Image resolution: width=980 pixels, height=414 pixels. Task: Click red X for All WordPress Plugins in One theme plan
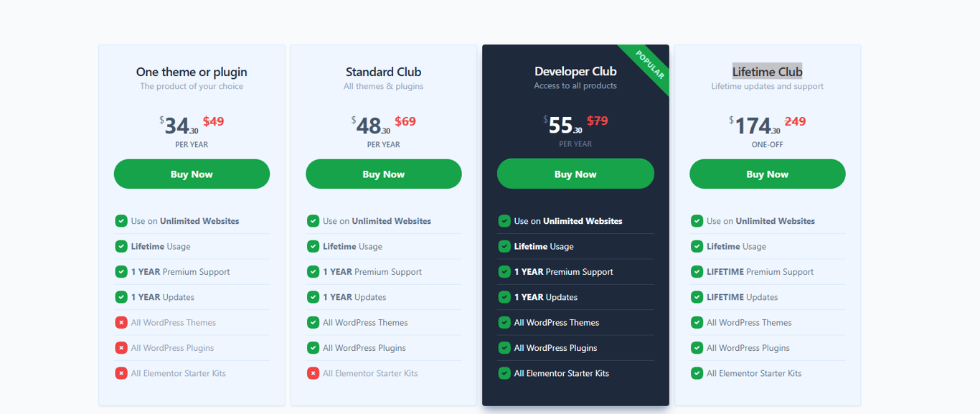(121, 348)
